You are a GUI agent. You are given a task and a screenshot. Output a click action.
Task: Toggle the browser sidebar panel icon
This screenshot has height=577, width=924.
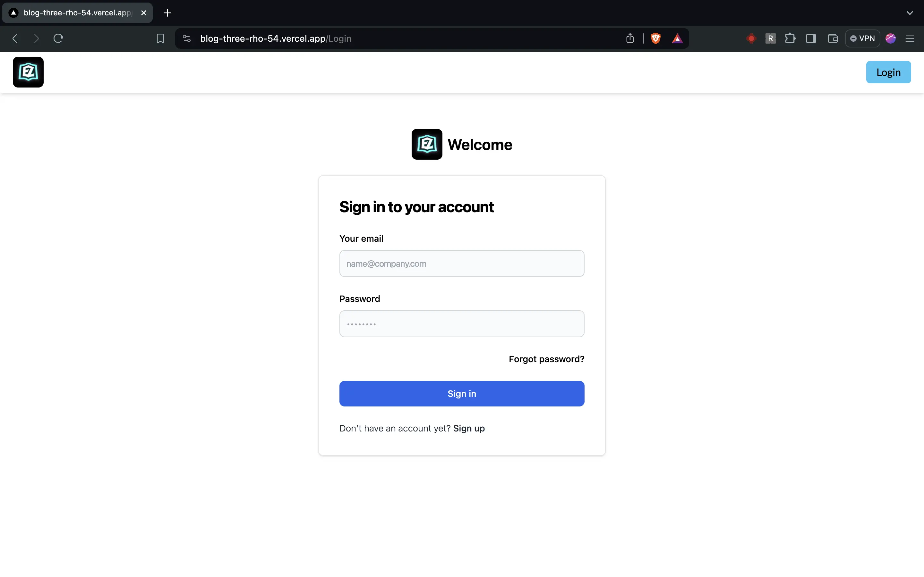[811, 38]
